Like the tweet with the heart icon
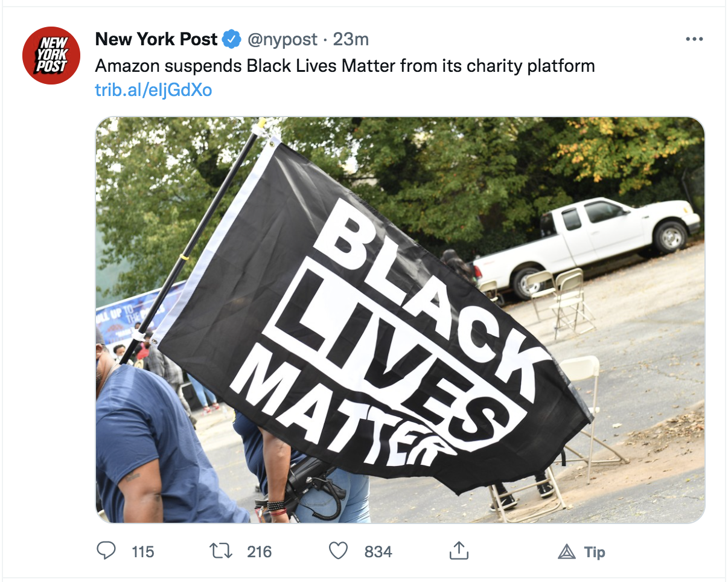The height and width of the screenshot is (582, 728). point(339,551)
